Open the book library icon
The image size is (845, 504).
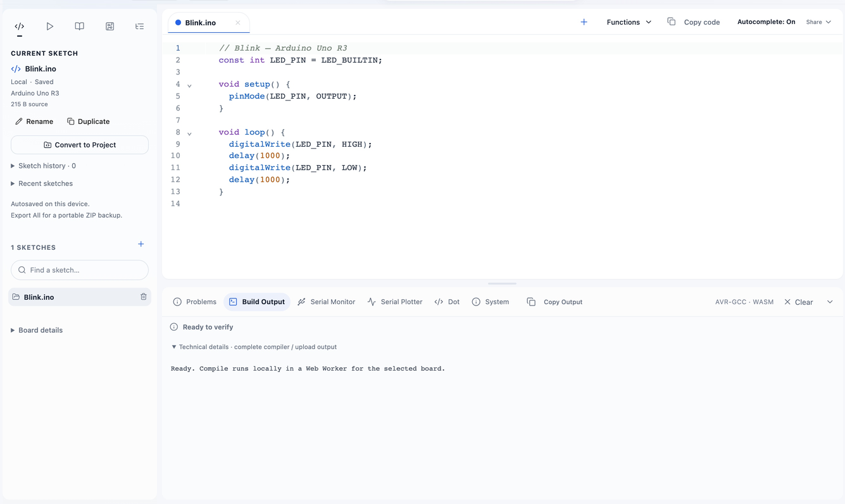tap(80, 27)
